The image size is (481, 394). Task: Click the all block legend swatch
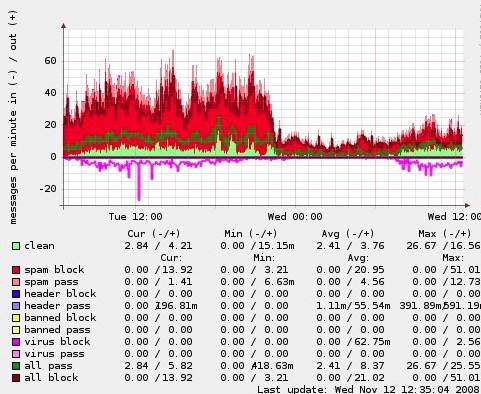click(16, 378)
